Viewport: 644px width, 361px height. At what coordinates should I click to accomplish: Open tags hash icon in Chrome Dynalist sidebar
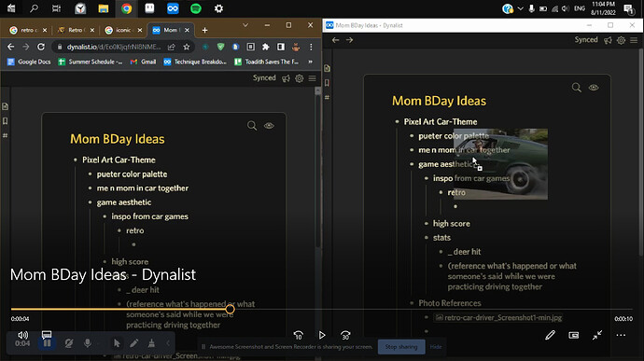tap(6, 135)
